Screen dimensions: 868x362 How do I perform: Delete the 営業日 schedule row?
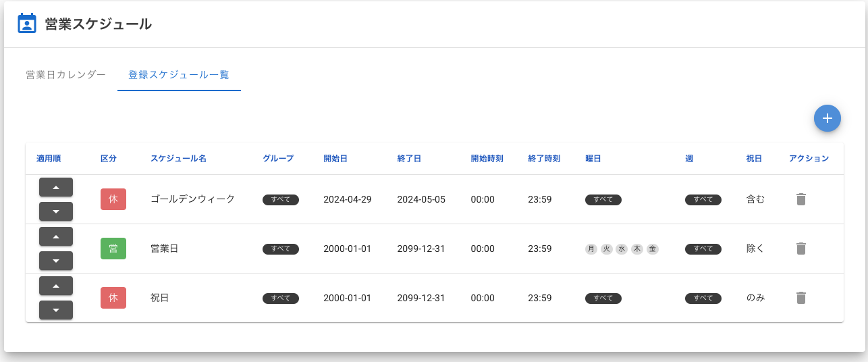(801, 249)
